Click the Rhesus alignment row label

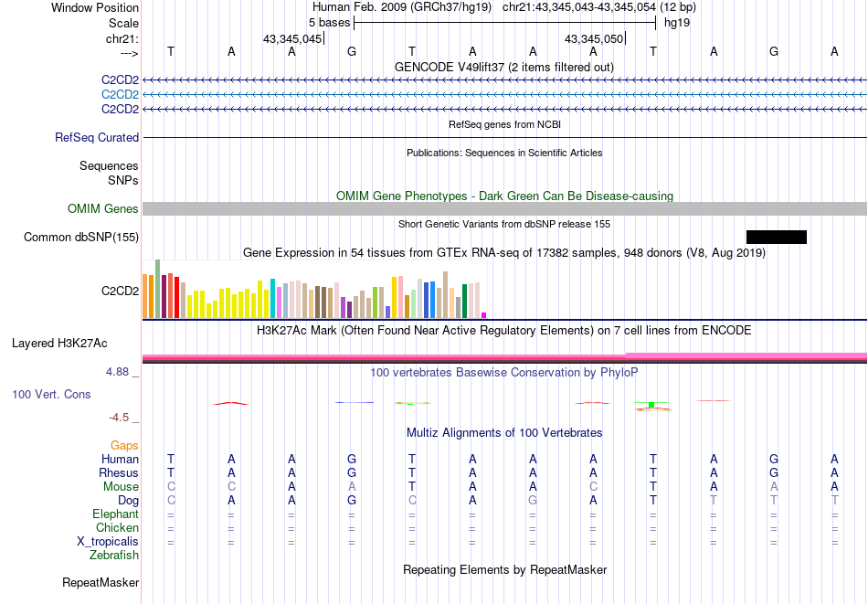tap(119, 472)
